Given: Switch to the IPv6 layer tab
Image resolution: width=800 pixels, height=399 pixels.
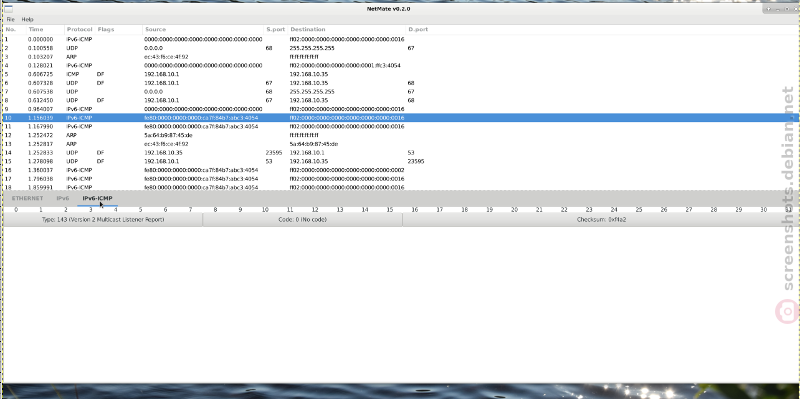Looking at the screenshot, I should tap(63, 198).
